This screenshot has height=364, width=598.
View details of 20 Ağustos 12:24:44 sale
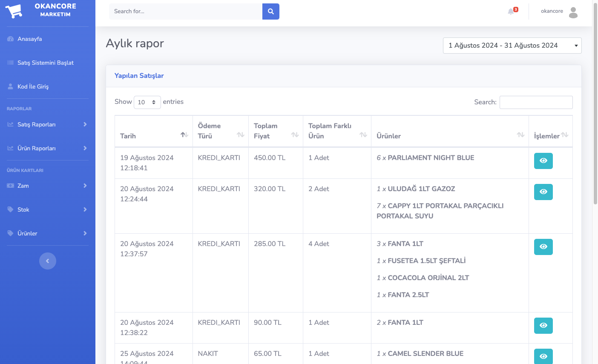543,192
